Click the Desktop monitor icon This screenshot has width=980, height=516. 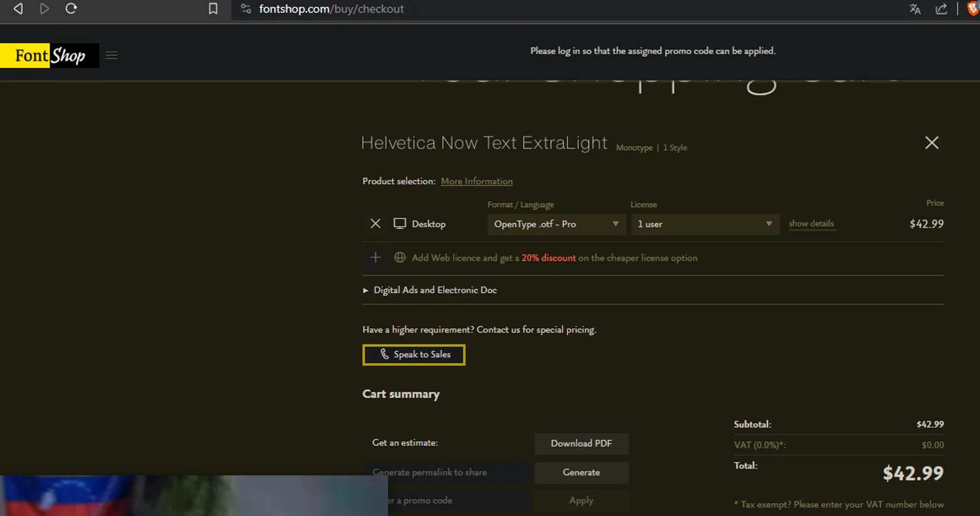(x=400, y=223)
